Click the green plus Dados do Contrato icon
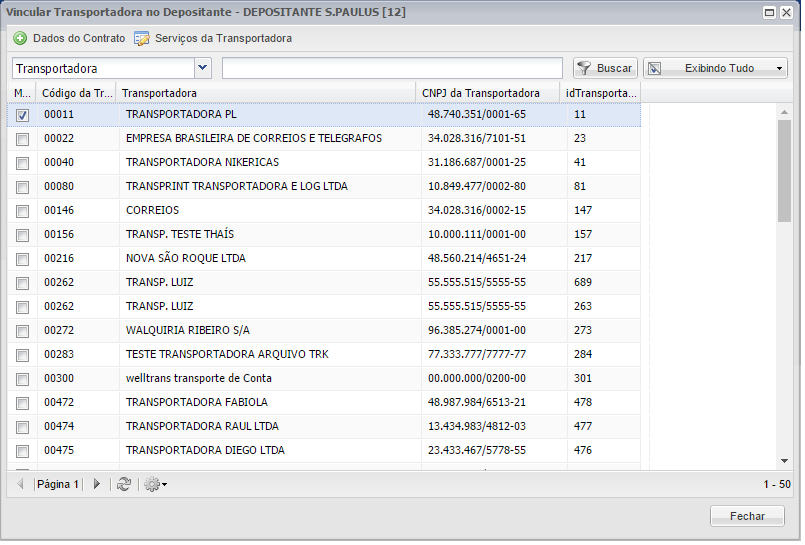Viewport: 805px width, 545px height. (20, 38)
